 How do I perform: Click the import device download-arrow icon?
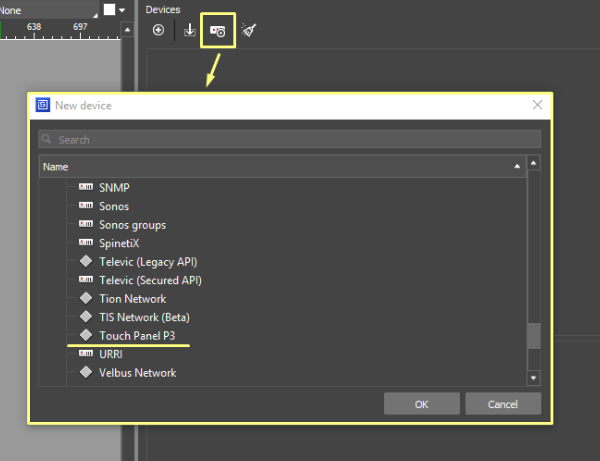[x=189, y=31]
